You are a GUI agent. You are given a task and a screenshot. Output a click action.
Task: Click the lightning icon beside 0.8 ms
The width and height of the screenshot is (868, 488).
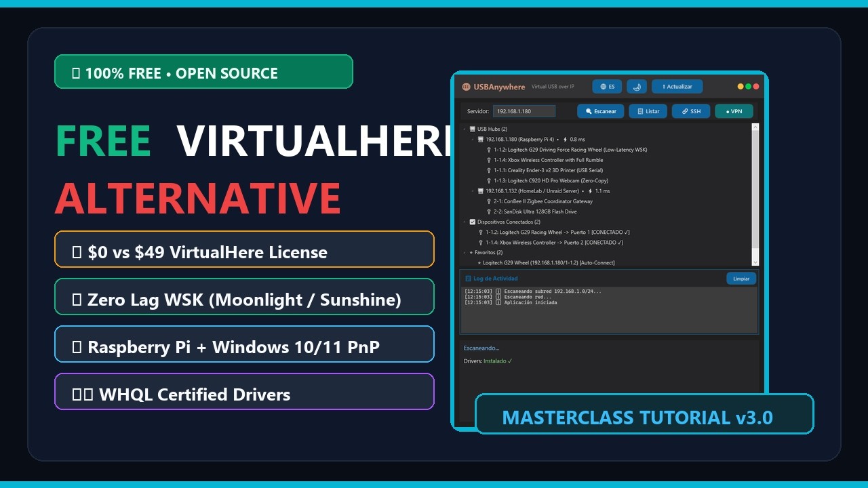coord(565,140)
